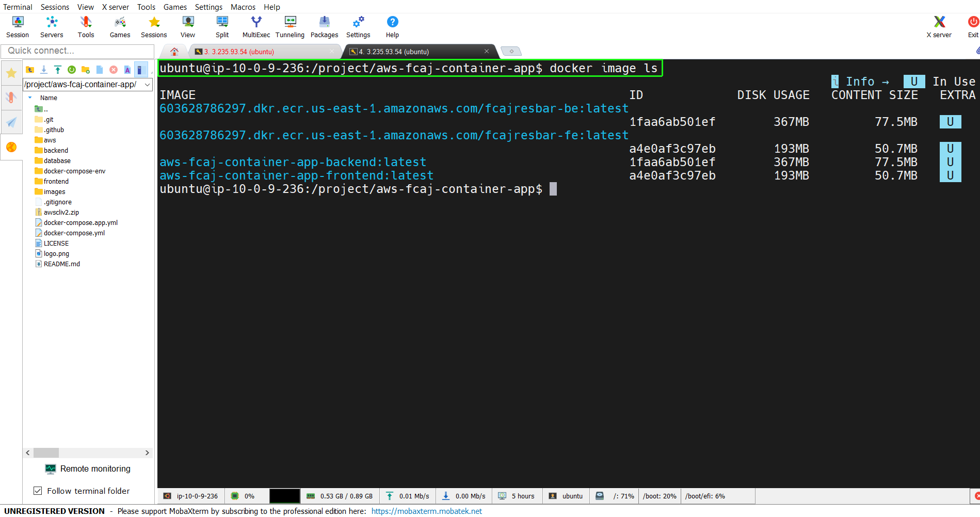Screen dimensions: 980x517
Task: Go to the home tab
Action: pyautogui.click(x=174, y=52)
